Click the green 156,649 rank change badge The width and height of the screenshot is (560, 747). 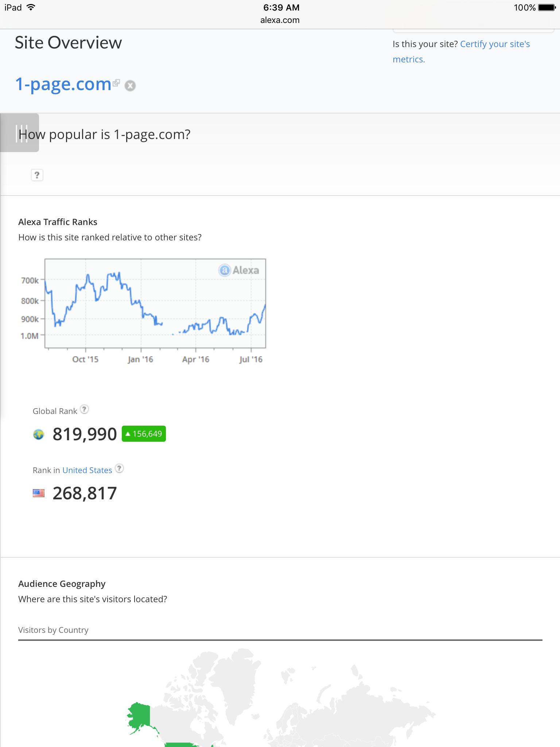click(144, 434)
